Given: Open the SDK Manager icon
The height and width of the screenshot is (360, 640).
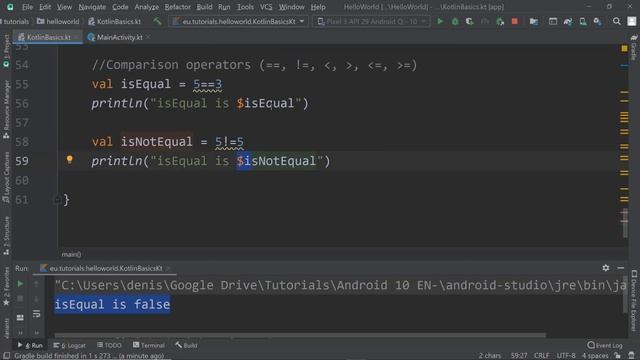Looking at the screenshot, I should click(597, 21).
